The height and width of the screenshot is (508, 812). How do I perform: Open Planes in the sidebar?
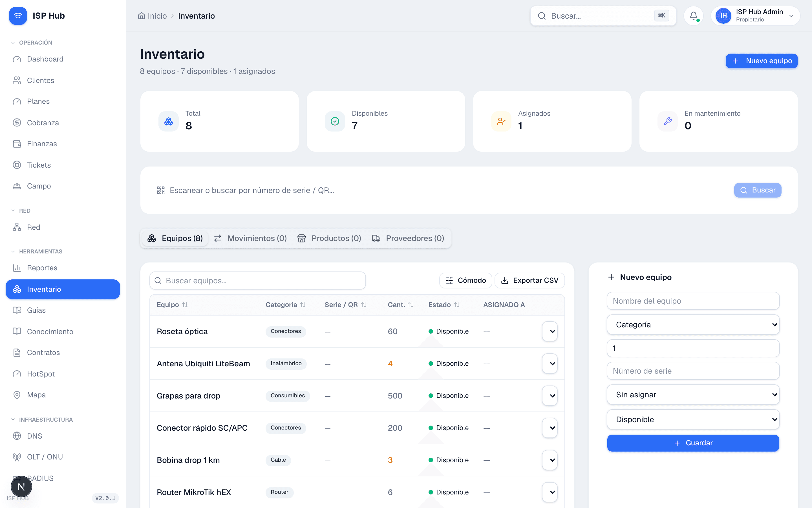[63, 102]
